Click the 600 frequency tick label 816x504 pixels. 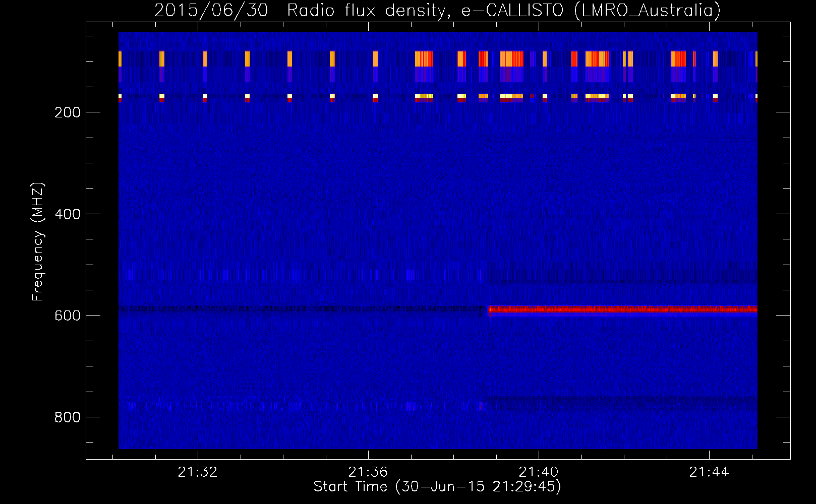pos(68,316)
